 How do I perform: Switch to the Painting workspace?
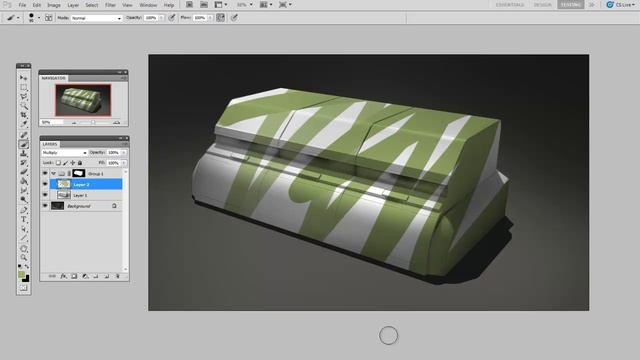coord(571,5)
